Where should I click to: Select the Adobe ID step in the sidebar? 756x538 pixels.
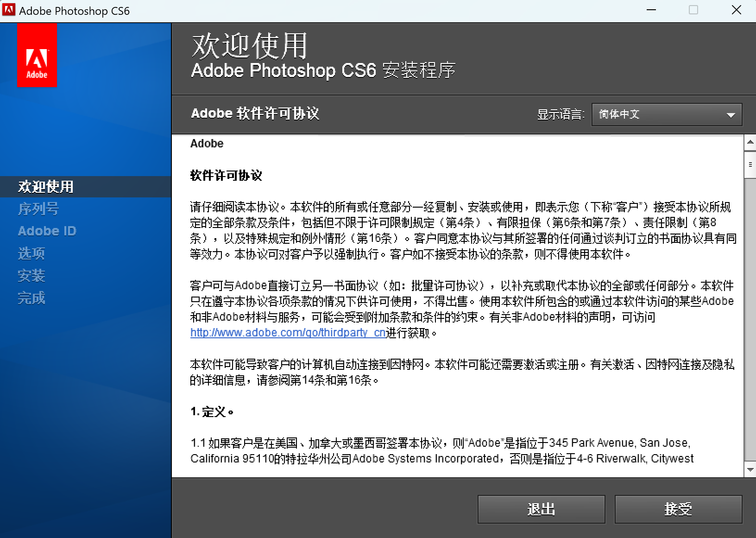coord(47,231)
